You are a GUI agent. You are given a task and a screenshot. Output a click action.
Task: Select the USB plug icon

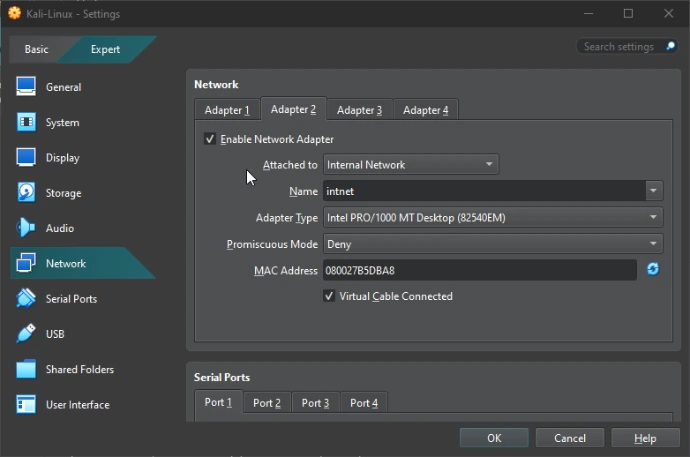click(x=26, y=333)
